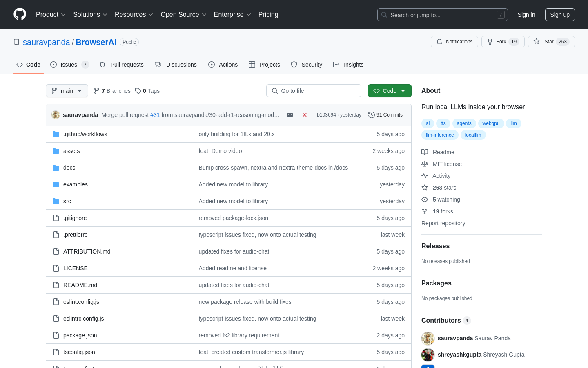Open pull request #31 link
588x368 pixels.
(x=155, y=115)
